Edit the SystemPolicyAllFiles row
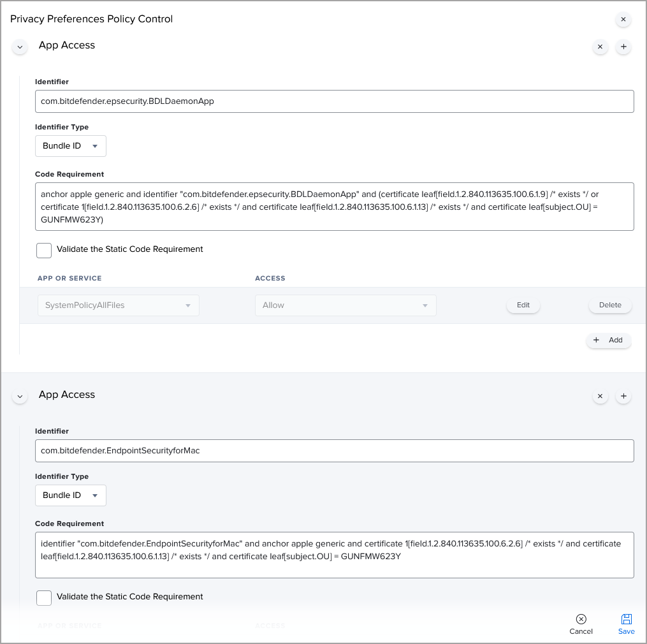 pos(523,305)
